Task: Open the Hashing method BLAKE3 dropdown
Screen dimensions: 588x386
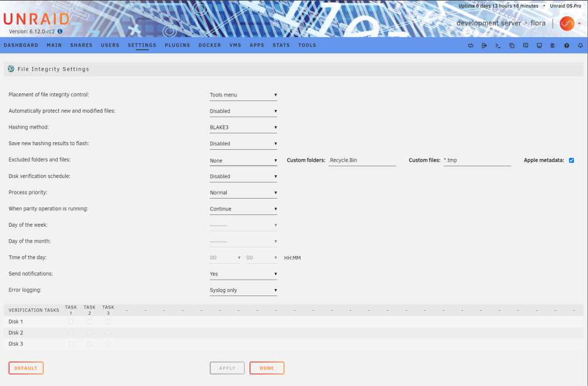Action: (243, 127)
